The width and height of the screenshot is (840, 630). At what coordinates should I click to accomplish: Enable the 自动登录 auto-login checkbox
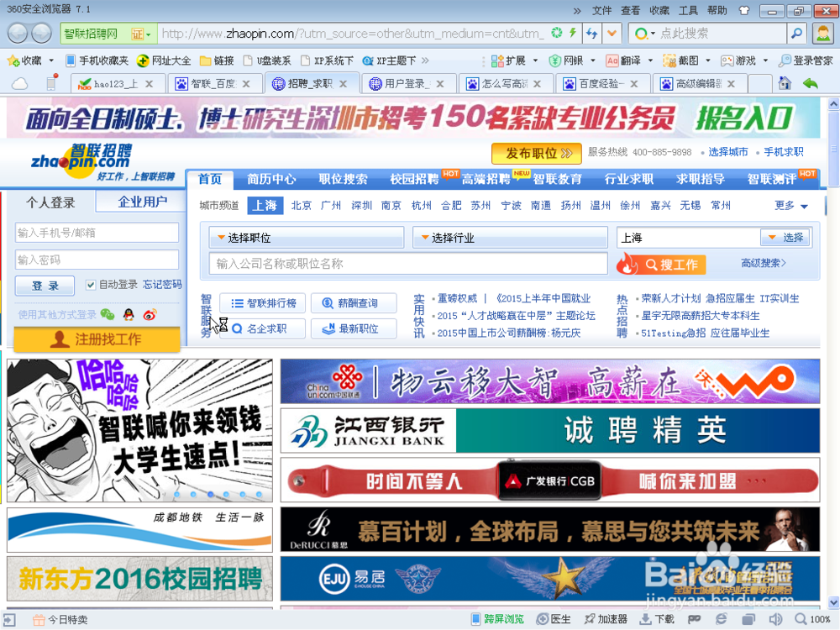[x=89, y=284]
